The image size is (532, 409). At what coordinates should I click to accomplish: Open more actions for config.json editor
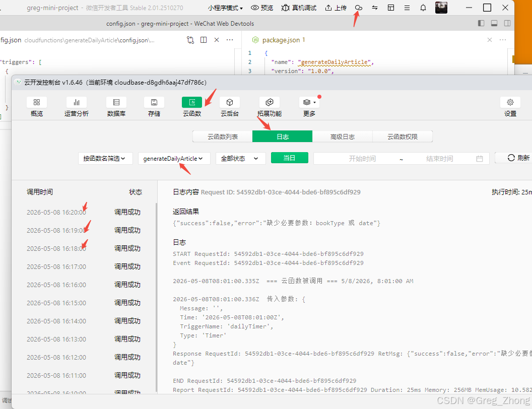230,40
